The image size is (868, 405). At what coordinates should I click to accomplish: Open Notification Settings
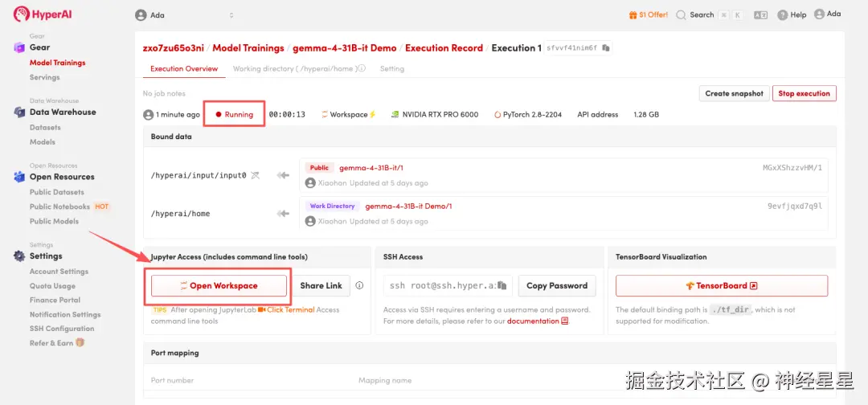coord(65,314)
